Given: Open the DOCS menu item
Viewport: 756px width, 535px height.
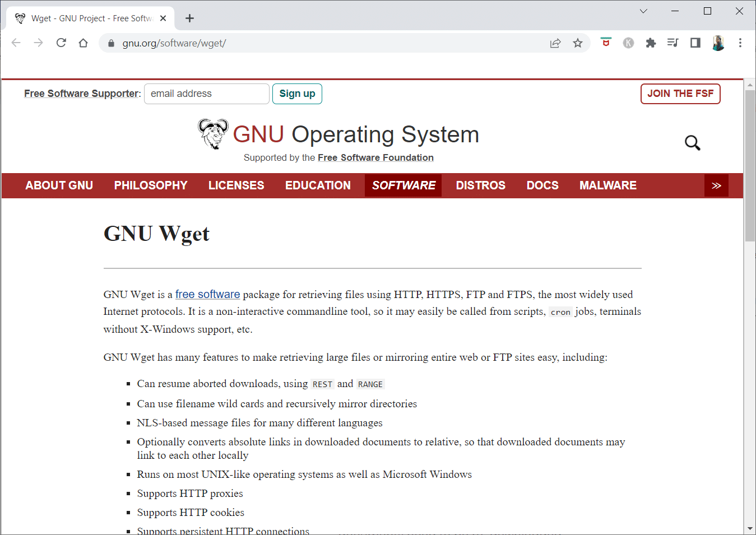Looking at the screenshot, I should pos(542,185).
